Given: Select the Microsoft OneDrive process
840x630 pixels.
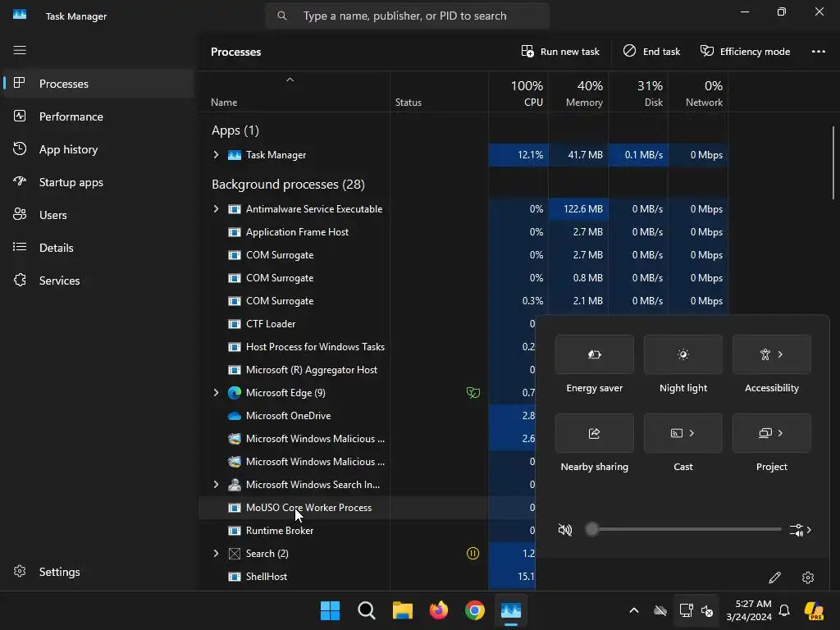Looking at the screenshot, I should (367, 416).
